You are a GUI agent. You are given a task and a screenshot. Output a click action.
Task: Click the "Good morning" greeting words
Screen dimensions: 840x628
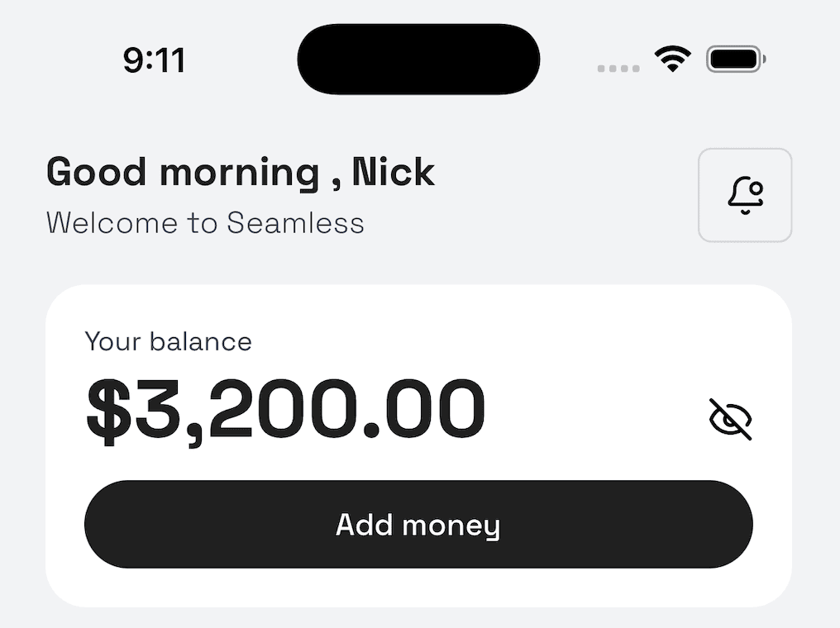[x=183, y=173]
